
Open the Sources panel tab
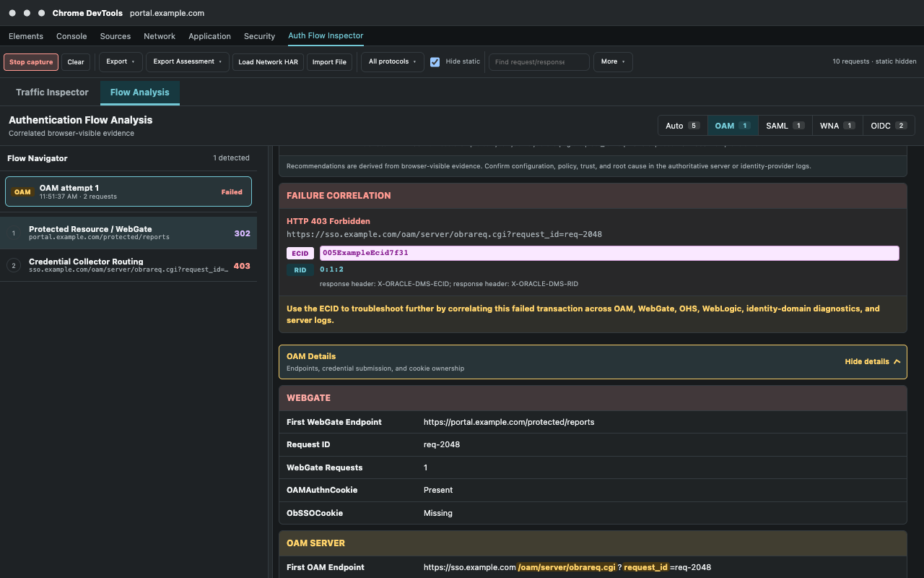(x=115, y=36)
